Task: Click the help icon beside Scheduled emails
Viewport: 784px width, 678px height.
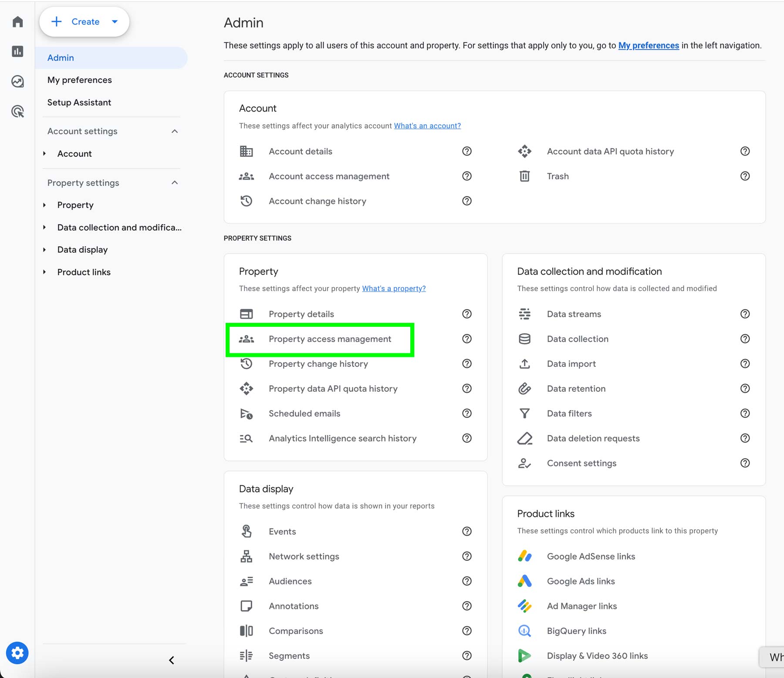Action: point(466,413)
